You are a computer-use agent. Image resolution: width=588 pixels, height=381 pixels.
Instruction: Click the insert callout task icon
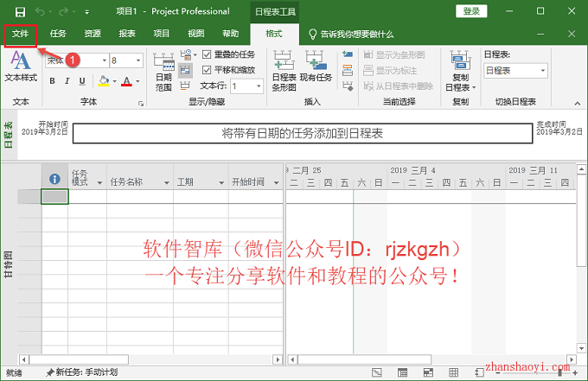348,70
